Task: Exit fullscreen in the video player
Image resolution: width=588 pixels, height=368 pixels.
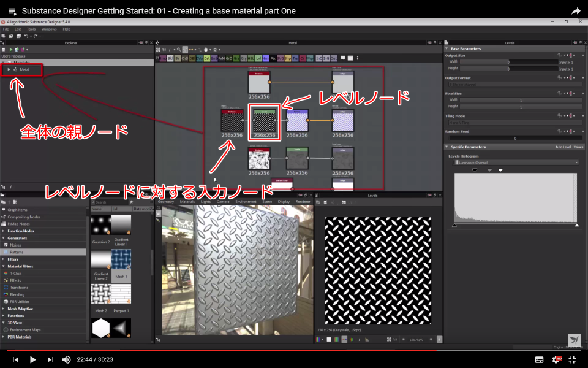Action: coord(572,359)
